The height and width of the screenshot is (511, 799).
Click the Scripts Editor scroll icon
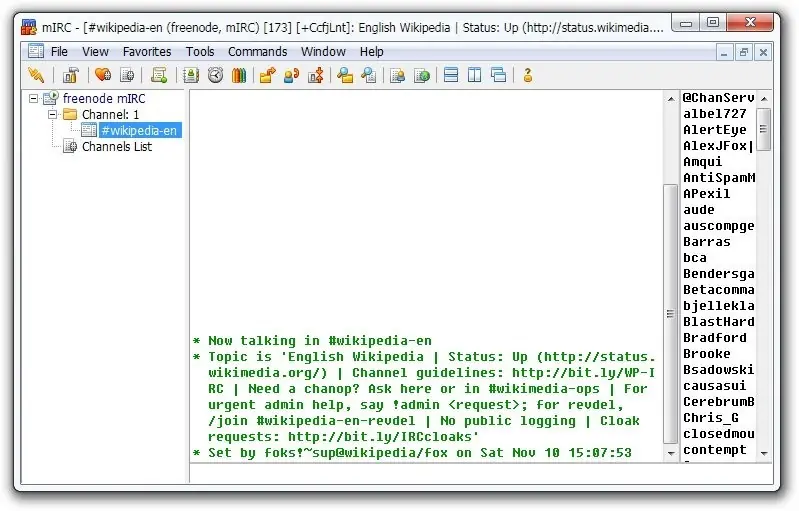pos(159,75)
